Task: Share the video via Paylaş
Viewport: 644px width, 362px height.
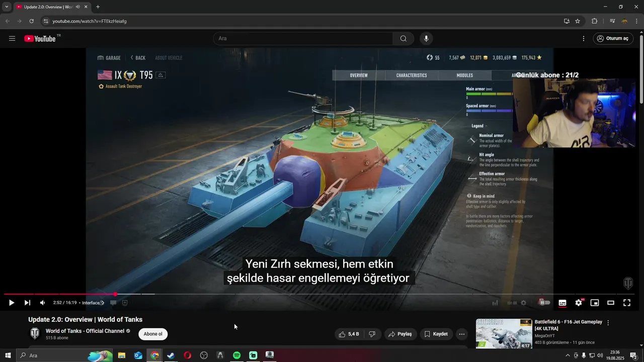Action: pos(400,334)
